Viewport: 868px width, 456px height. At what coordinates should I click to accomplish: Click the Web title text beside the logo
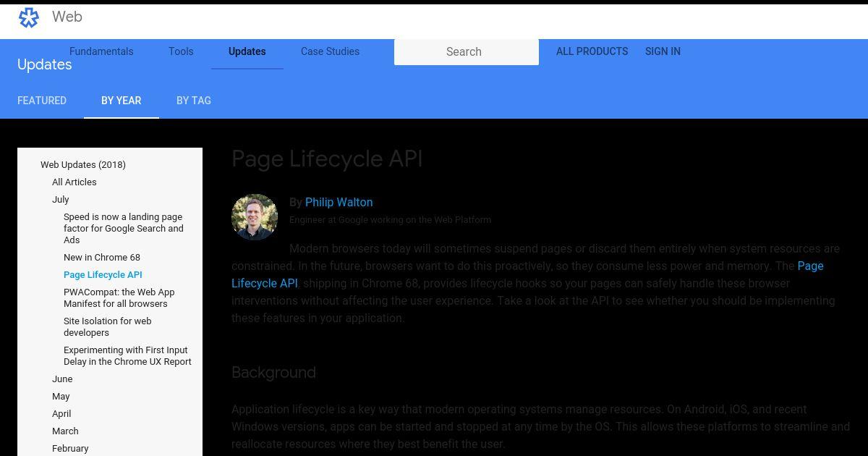click(x=67, y=17)
